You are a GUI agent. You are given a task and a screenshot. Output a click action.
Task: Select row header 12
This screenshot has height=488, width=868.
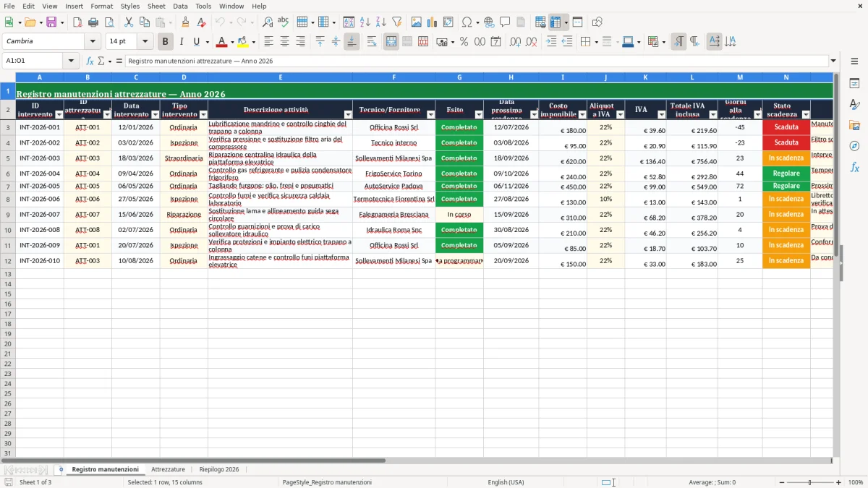8,261
